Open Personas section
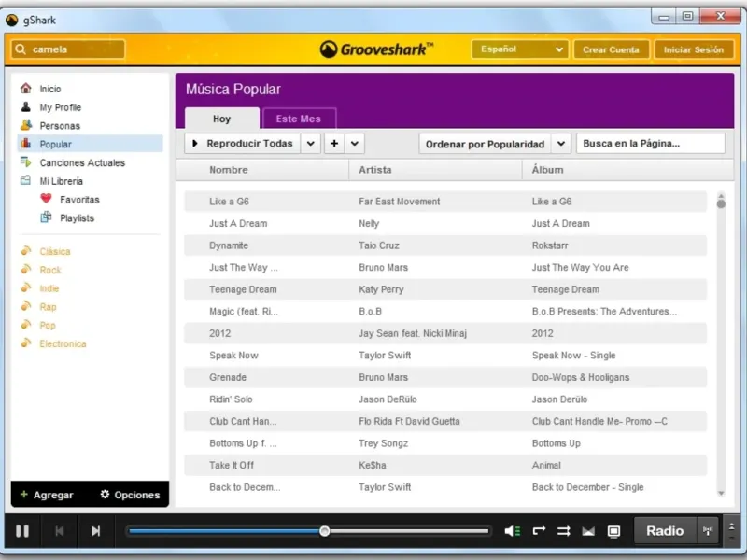This screenshot has height=560, width=747. coord(60,126)
